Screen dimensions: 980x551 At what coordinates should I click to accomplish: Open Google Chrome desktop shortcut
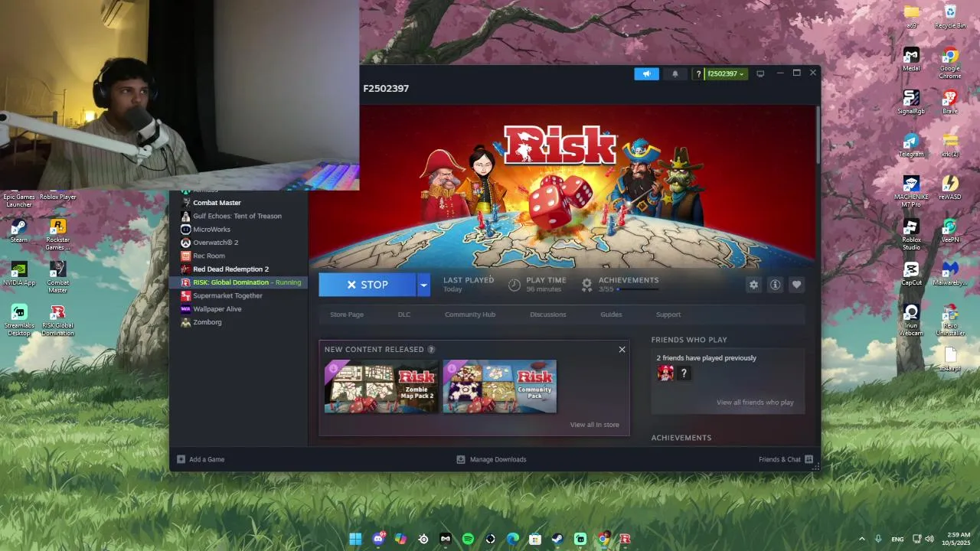tap(950, 64)
